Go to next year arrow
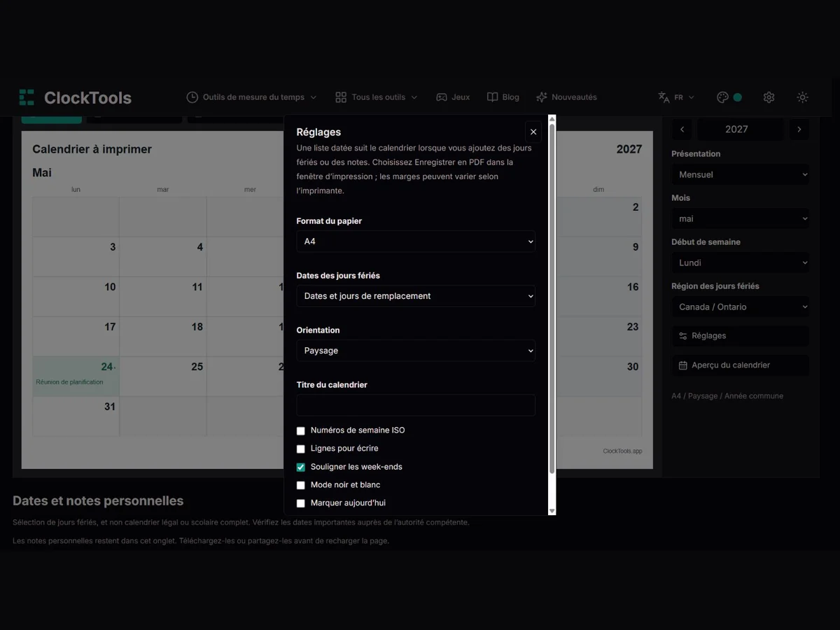 (799, 129)
